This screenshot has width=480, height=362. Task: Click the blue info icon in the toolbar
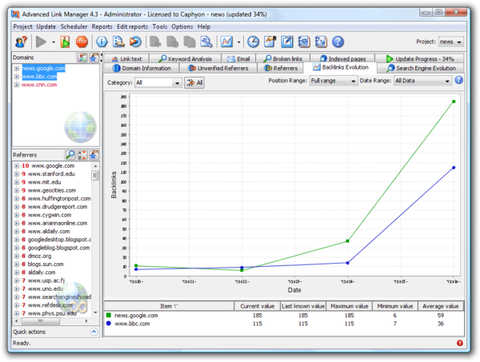[102, 42]
